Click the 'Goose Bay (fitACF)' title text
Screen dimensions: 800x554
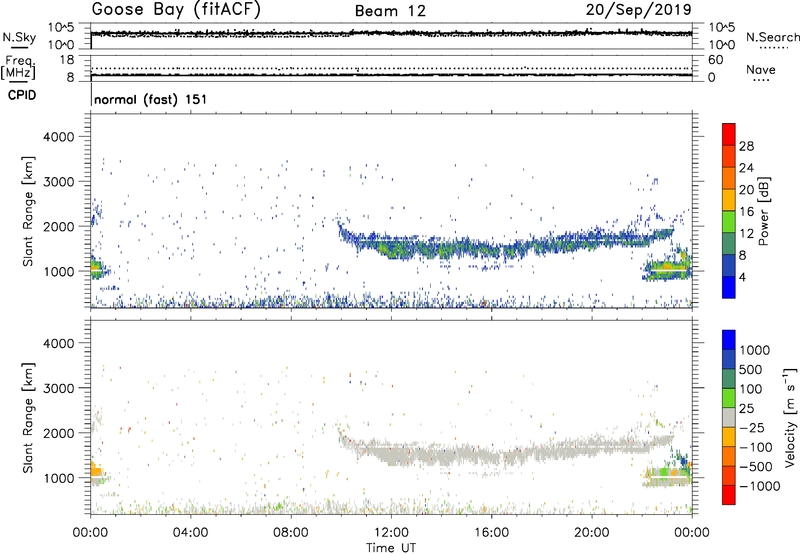(176, 10)
